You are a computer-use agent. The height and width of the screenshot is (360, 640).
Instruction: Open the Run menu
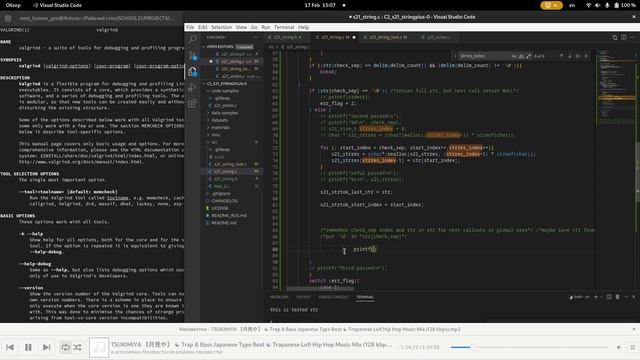click(266, 27)
